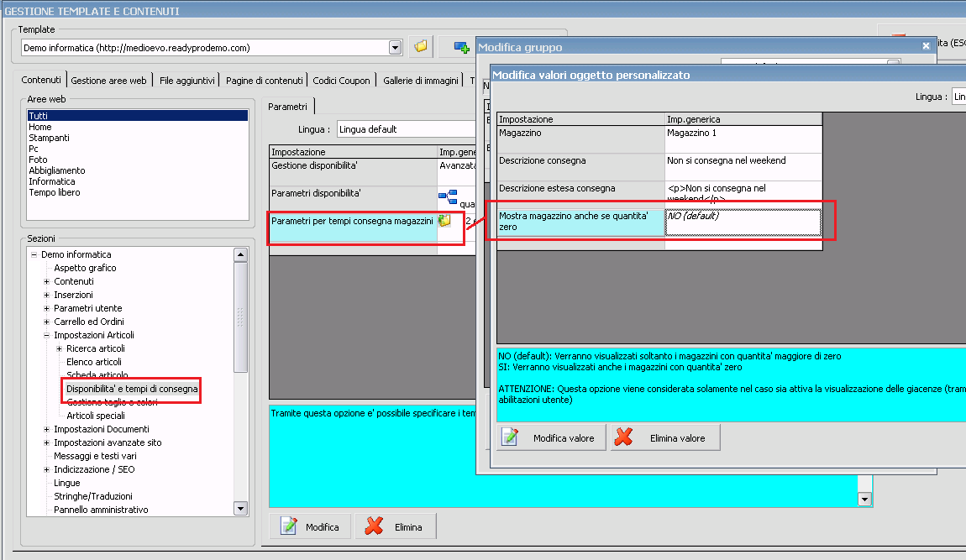Switch to the Contenuti tab
Viewport: 966px width, 560px height.
pyautogui.click(x=40, y=80)
